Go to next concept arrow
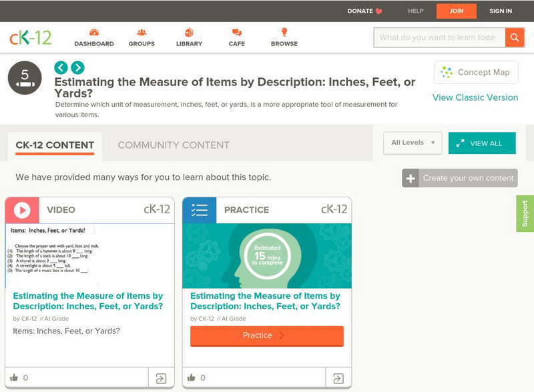The image size is (534, 392). pyautogui.click(x=77, y=68)
